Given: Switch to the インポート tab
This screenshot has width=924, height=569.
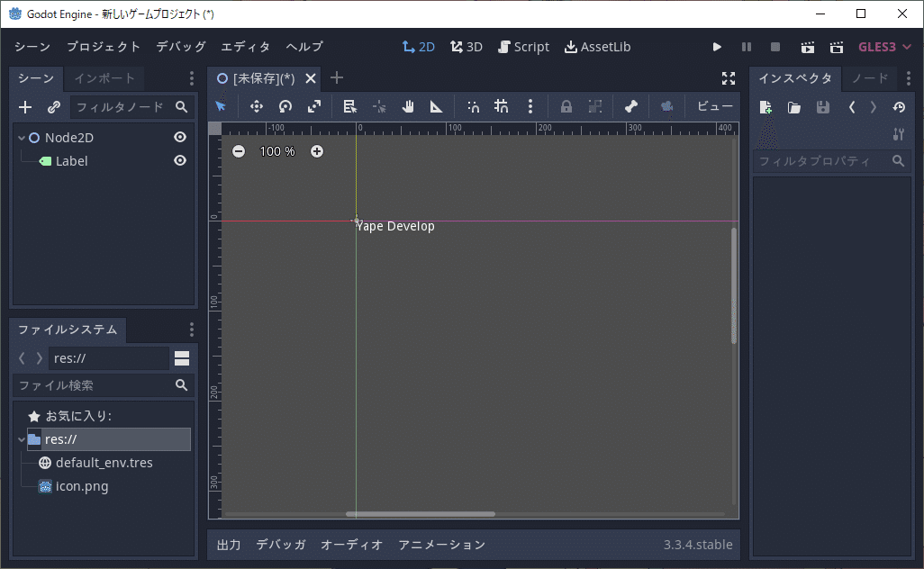Looking at the screenshot, I should pos(104,78).
